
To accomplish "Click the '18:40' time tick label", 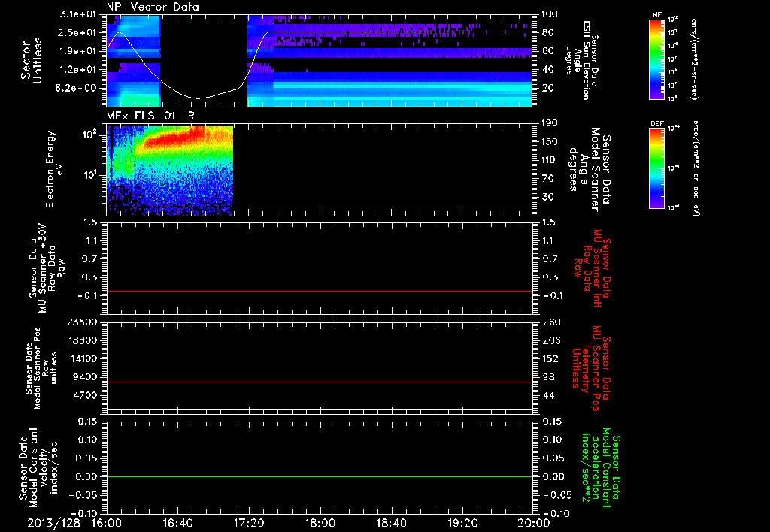I will (391, 523).
